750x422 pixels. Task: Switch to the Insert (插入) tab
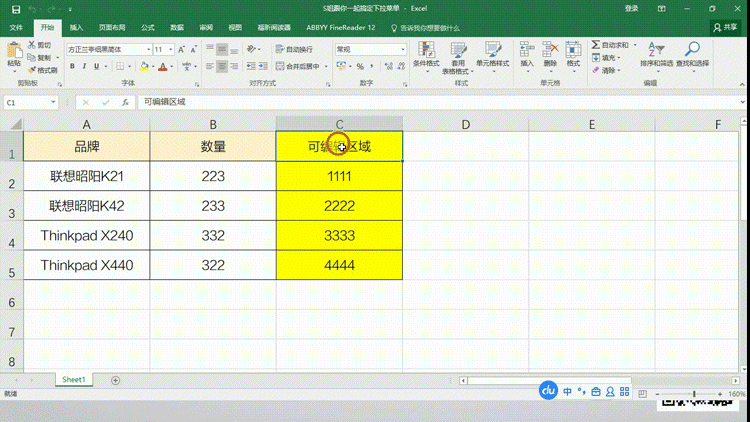click(76, 28)
